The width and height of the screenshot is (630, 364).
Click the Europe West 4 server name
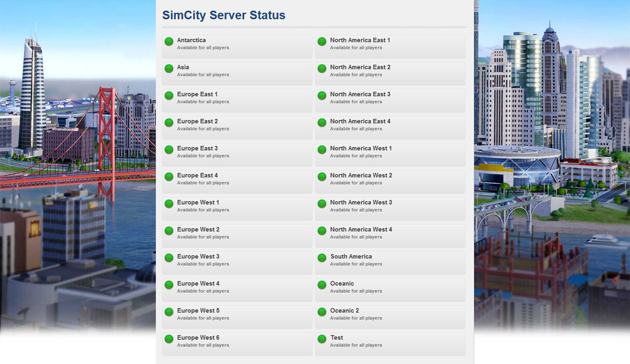point(198,284)
